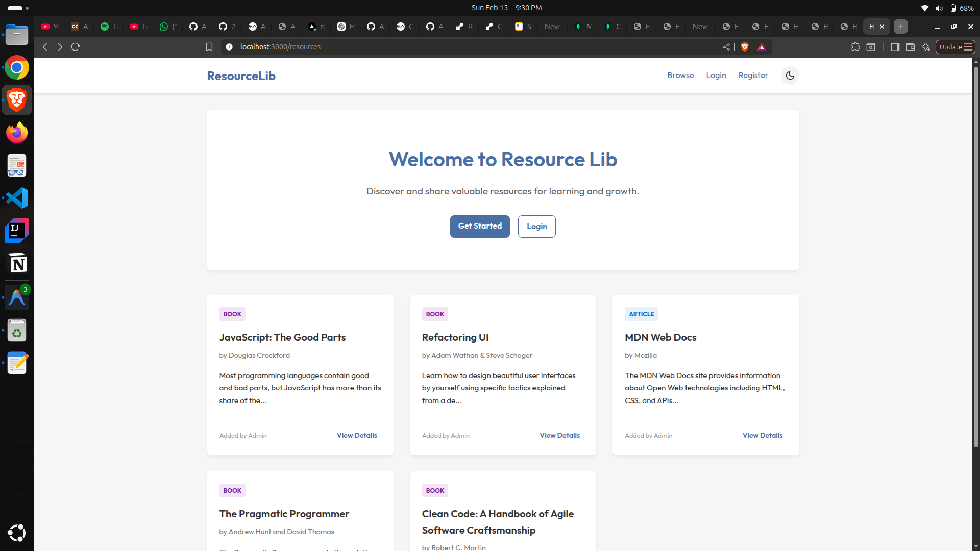The width and height of the screenshot is (980, 551).
Task: Click the bookmark icon in the address bar
Action: 209,47
